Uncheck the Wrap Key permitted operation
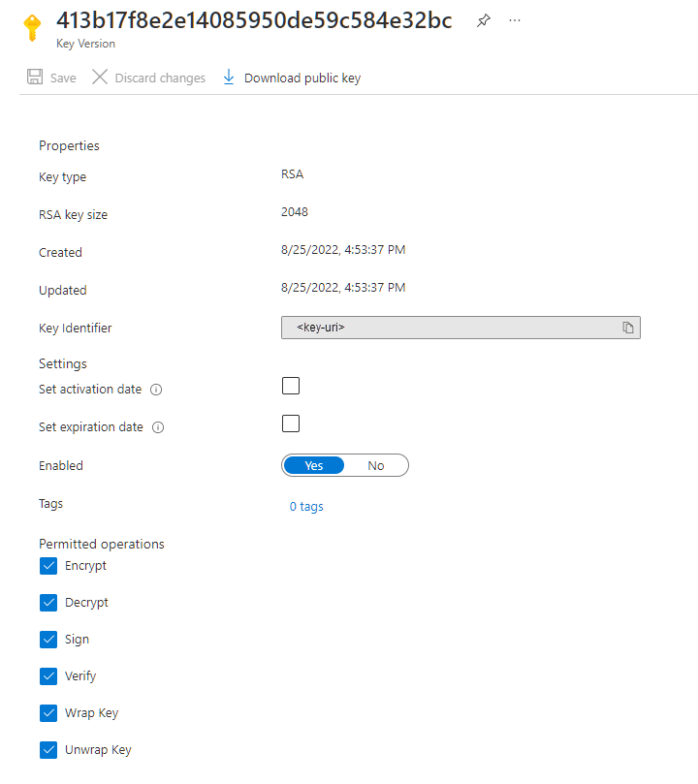698x784 pixels. (48, 712)
